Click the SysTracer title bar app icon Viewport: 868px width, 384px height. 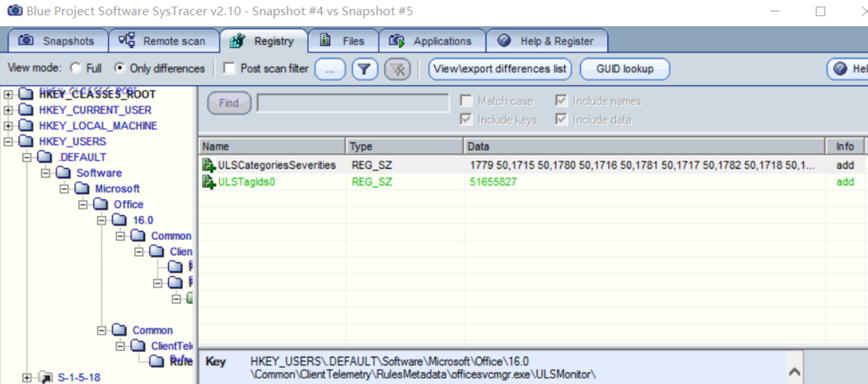(x=14, y=11)
